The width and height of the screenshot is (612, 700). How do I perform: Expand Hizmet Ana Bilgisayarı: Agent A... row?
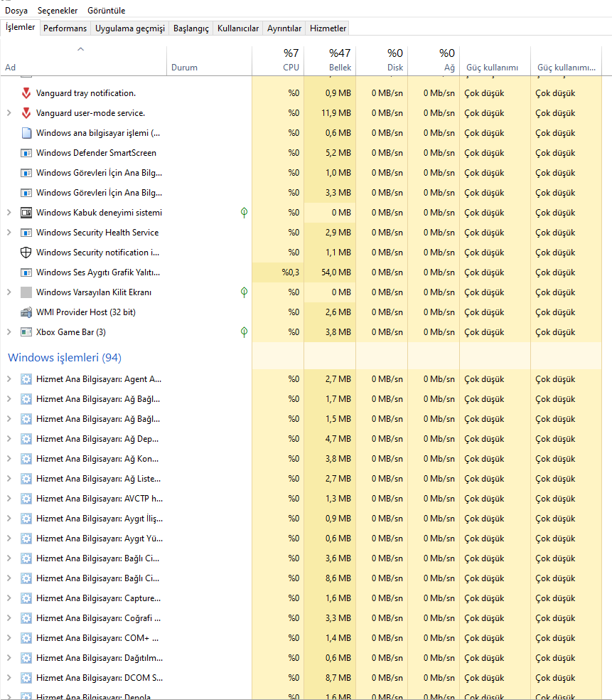[9, 379]
